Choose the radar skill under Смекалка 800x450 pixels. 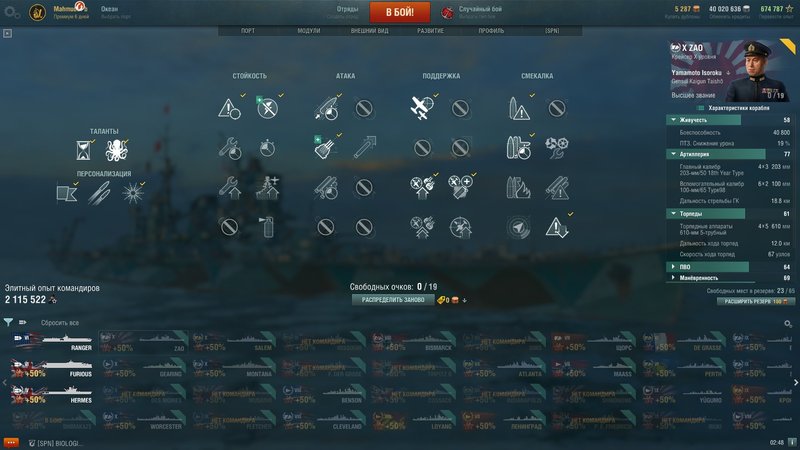click(518, 228)
